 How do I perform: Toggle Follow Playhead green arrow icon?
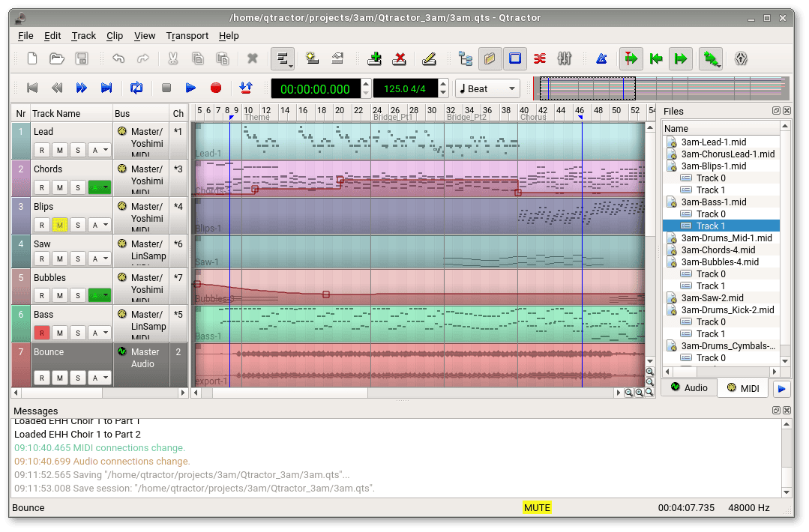pyautogui.click(x=631, y=58)
